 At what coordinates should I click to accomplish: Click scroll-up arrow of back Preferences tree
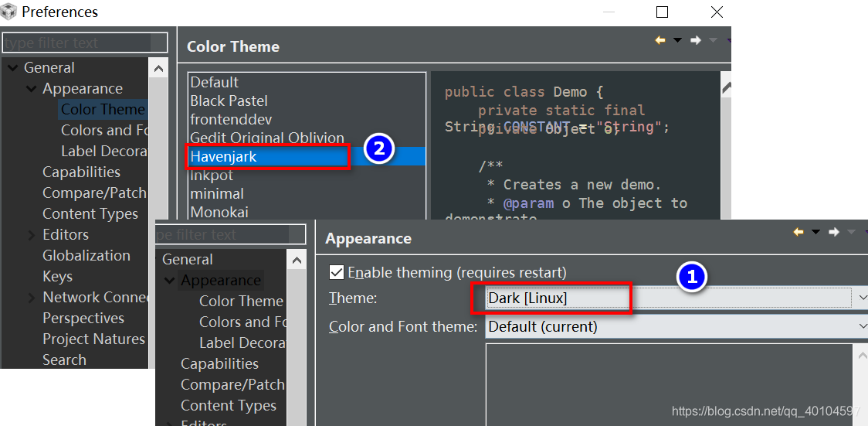[x=158, y=70]
